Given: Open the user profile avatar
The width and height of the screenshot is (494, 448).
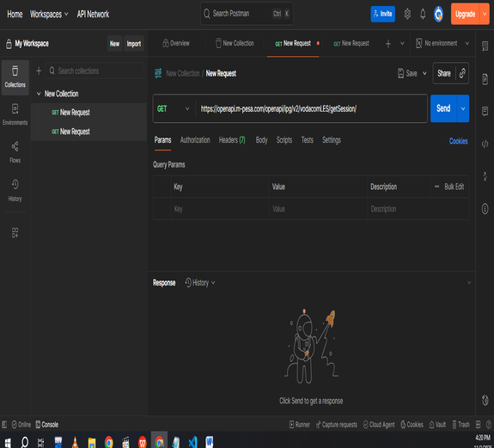Looking at the screenshot, I should pos(438,14).
